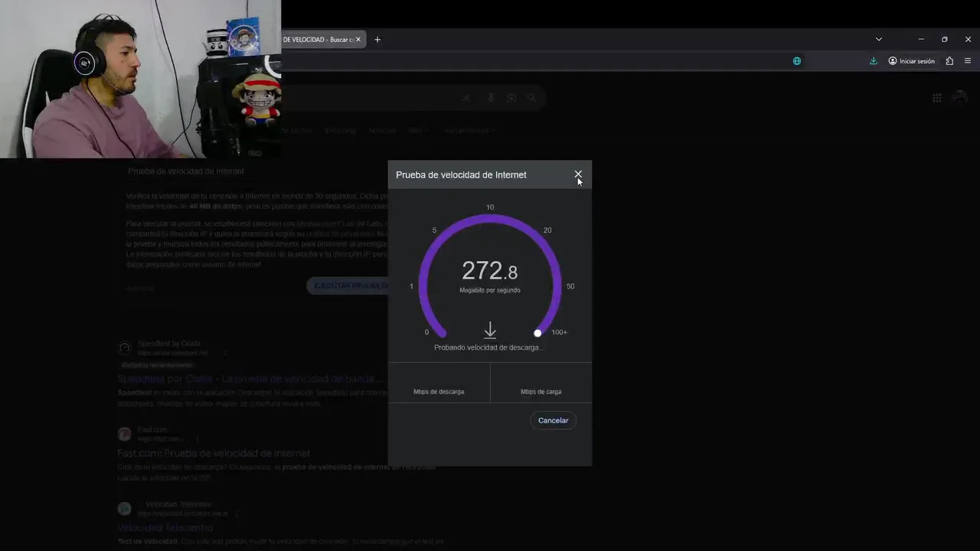Click the Google account avatar
The width and height of the screenshot is (980, 551).
pos(960,97)
